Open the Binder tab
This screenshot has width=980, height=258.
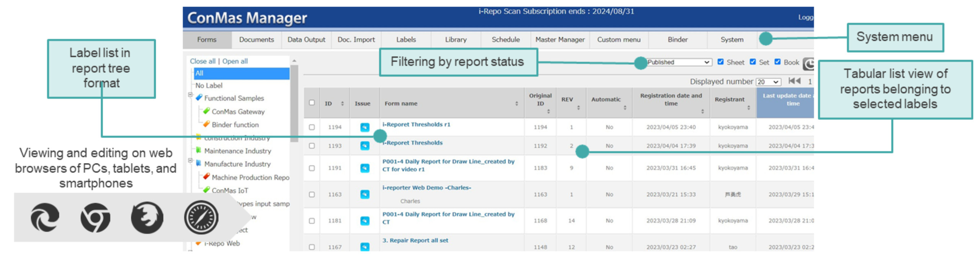click(x=677, y=39)
